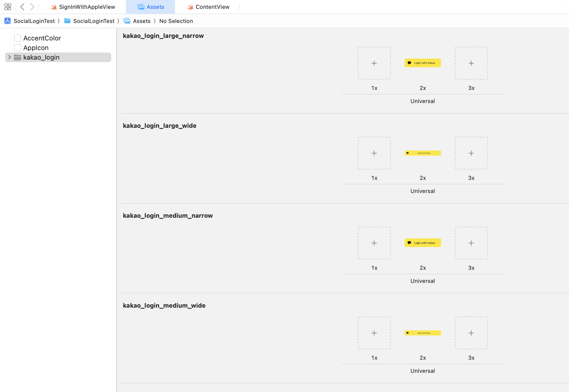
Task: Select 2x image of kakao_login_large_wide
Action: [423, 153]
